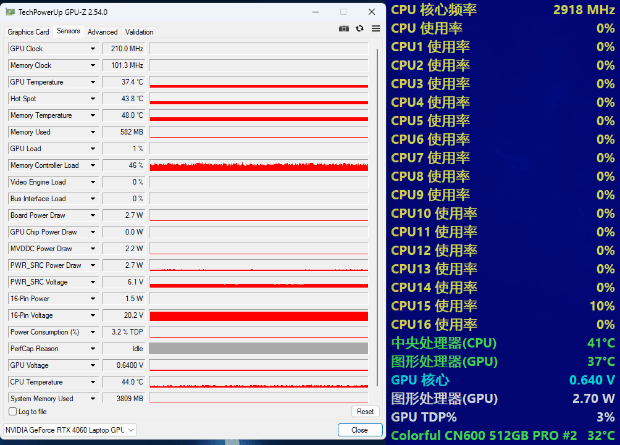The width and height of the screenshot is (620, 445).
Task: Expand the Bus Interface Load dropdown
Action: point(93,199)
